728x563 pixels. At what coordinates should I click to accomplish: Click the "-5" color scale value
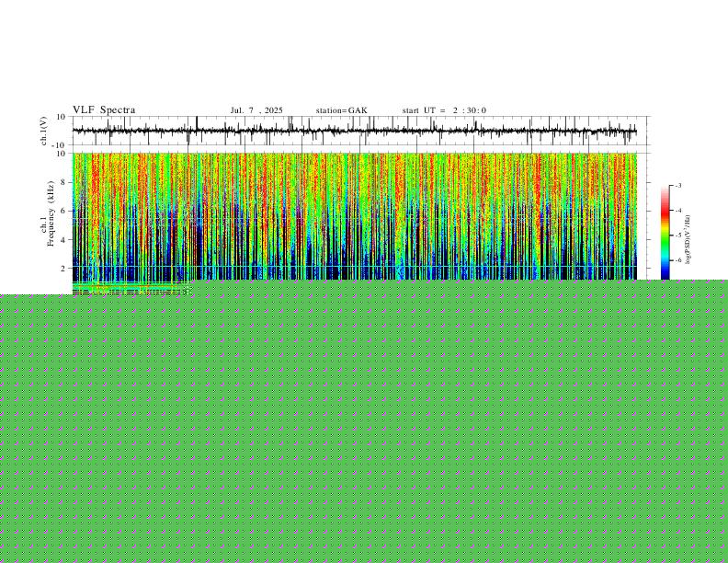tap(677, 236)
